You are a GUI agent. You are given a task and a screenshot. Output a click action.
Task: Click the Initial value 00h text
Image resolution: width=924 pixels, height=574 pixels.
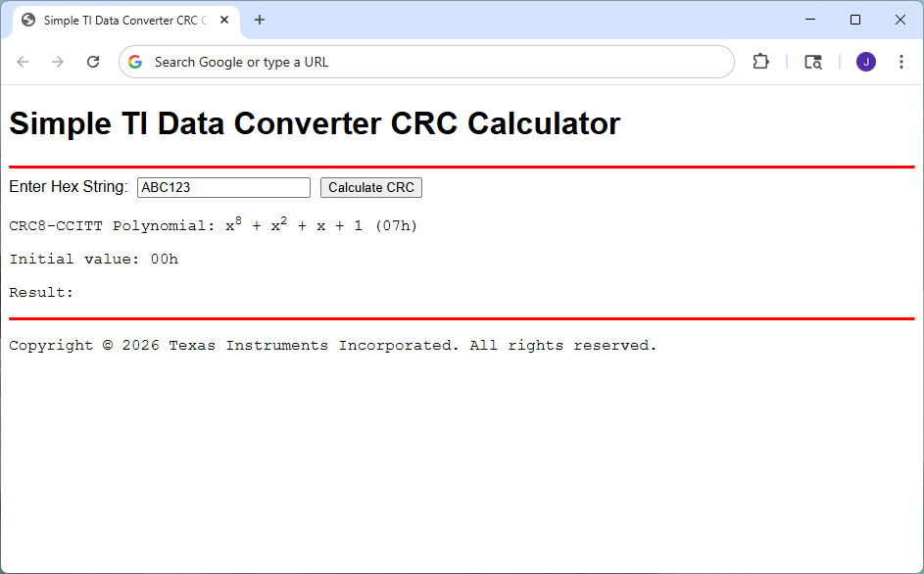click(93, 259)
